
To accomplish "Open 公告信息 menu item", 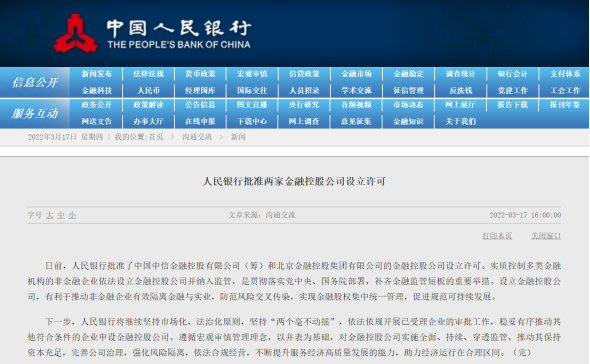I will tap(200, 105).
